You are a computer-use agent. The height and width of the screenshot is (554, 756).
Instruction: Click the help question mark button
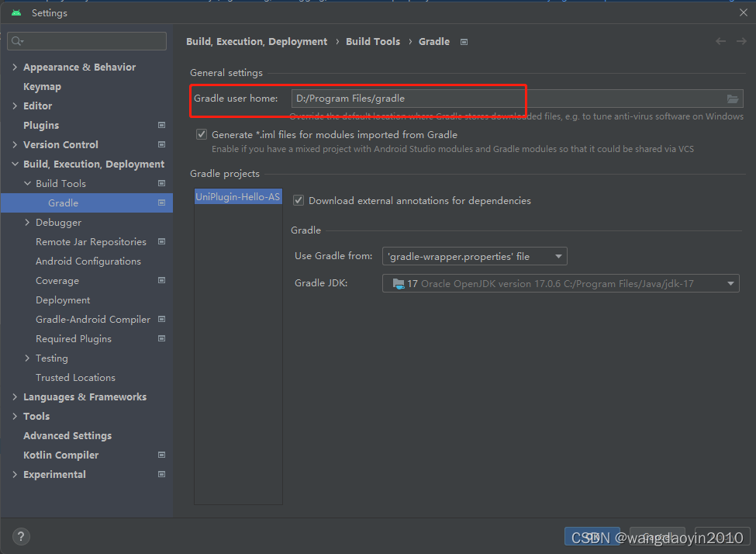coord(21,536)
